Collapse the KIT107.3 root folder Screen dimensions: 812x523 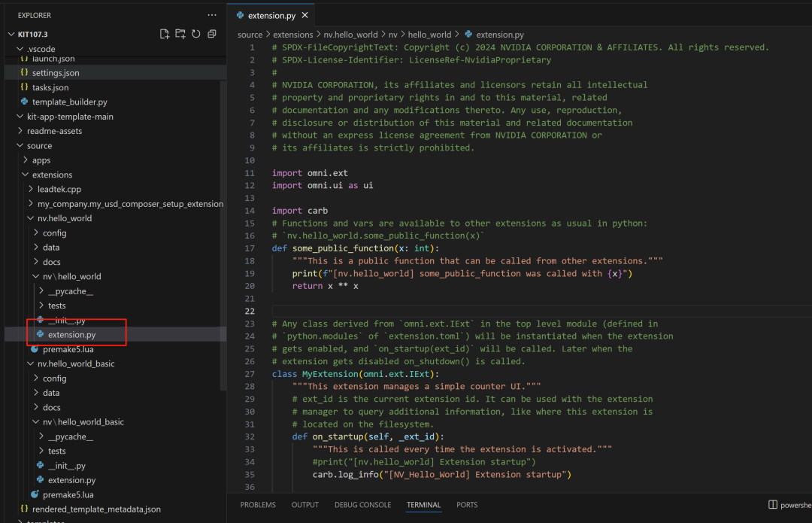click(x=11, y=35)
